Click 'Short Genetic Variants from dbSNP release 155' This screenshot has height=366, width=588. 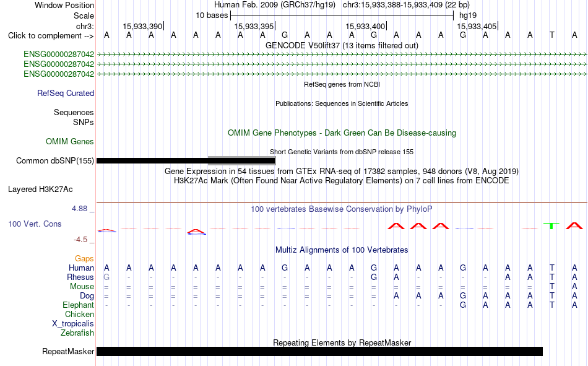click(x=342, y=152)
